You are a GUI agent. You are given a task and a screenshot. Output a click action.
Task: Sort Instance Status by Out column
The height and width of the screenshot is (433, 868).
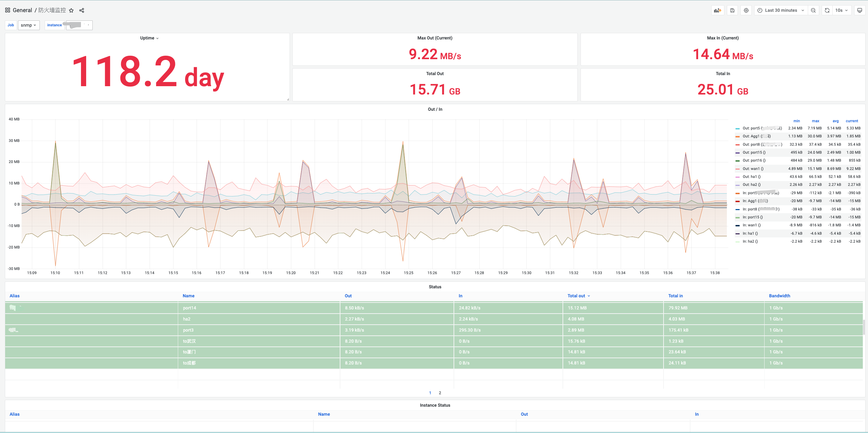coord(524,414)
